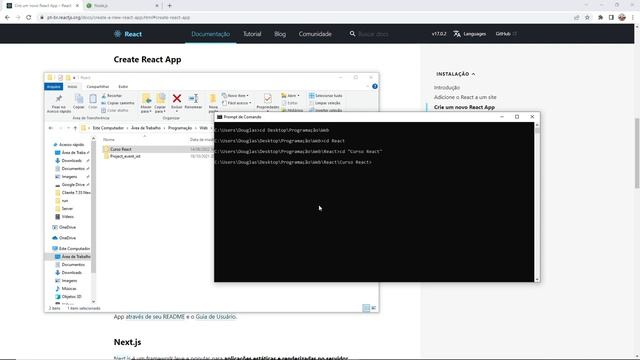Open the Documentação nav item
This screenshot has width=640, height=360.
point(211,34)
